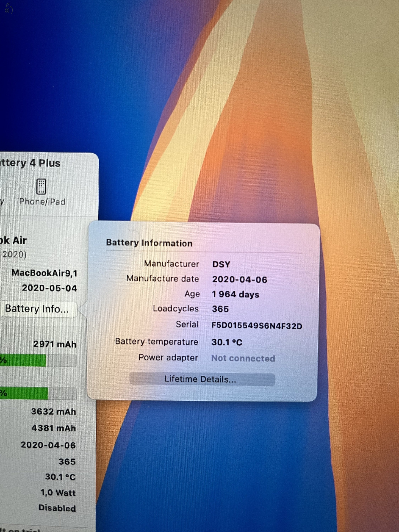The image size is (399, 532).
Task: Select 30.1 °C value in main panel
Action: [60, 477]
